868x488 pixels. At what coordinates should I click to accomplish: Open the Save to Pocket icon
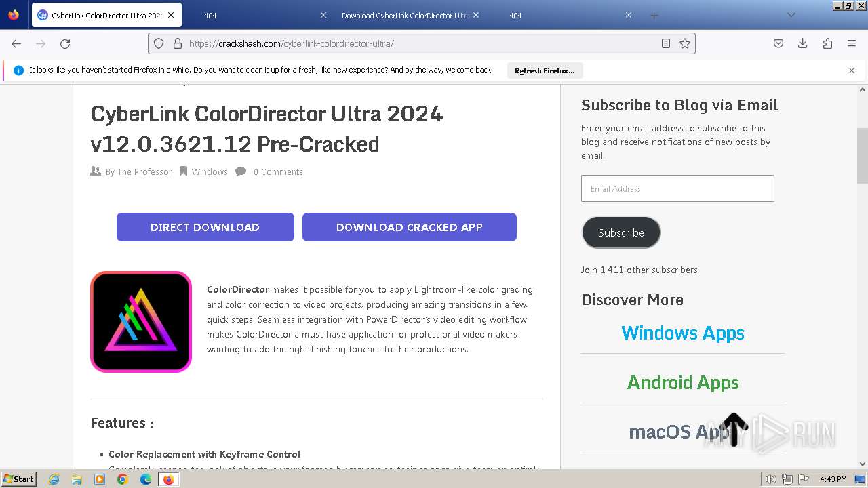pos(778,43)
